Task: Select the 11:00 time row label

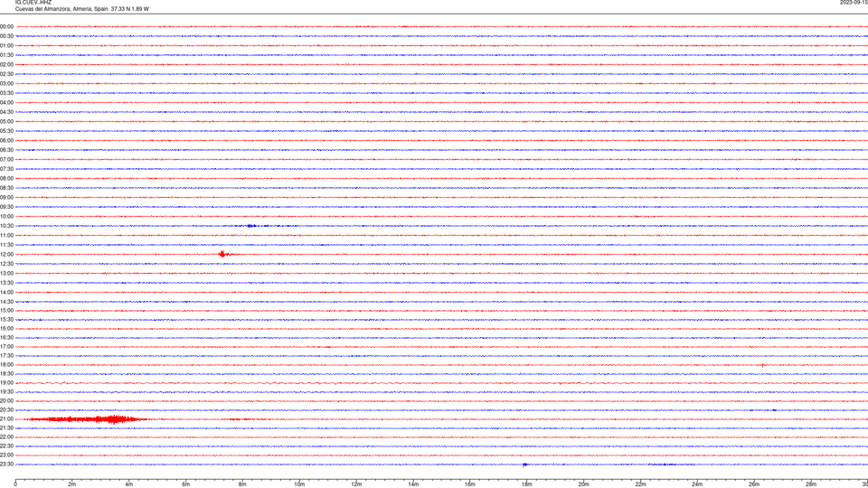Action: pos(6,235)
